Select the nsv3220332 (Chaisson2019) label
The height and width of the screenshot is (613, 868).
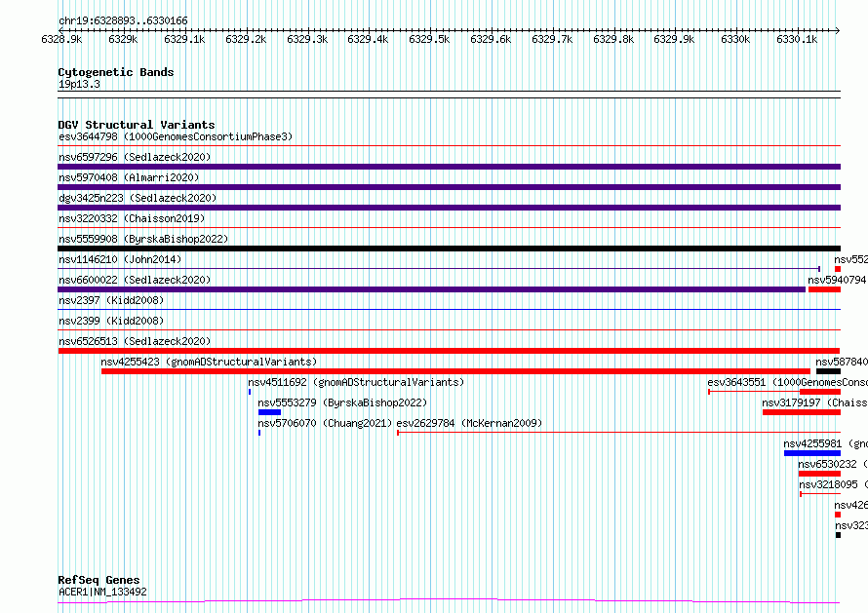click(x=132, y=218)
